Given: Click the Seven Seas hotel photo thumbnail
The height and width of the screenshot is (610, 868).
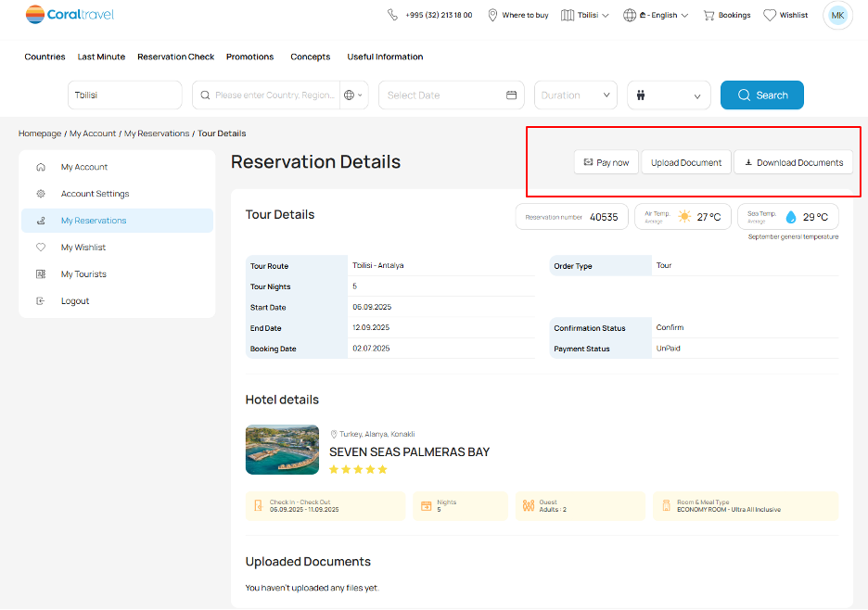Looking at the screenshot, I should [282, 450].
